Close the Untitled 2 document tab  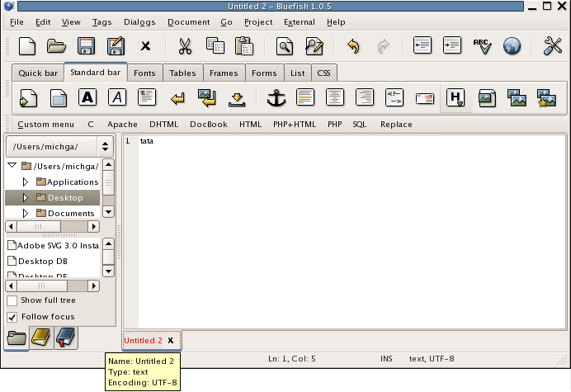(x=171, y=340)
